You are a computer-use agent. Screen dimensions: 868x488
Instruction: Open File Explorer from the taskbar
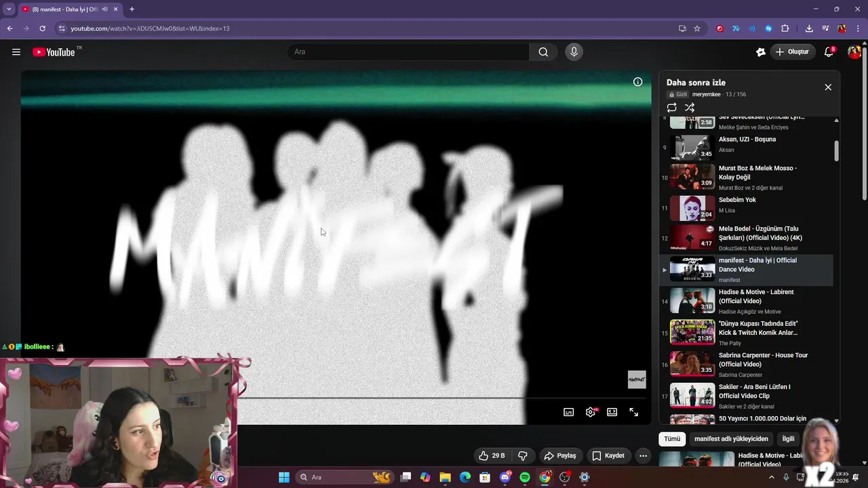click(445, 477)
